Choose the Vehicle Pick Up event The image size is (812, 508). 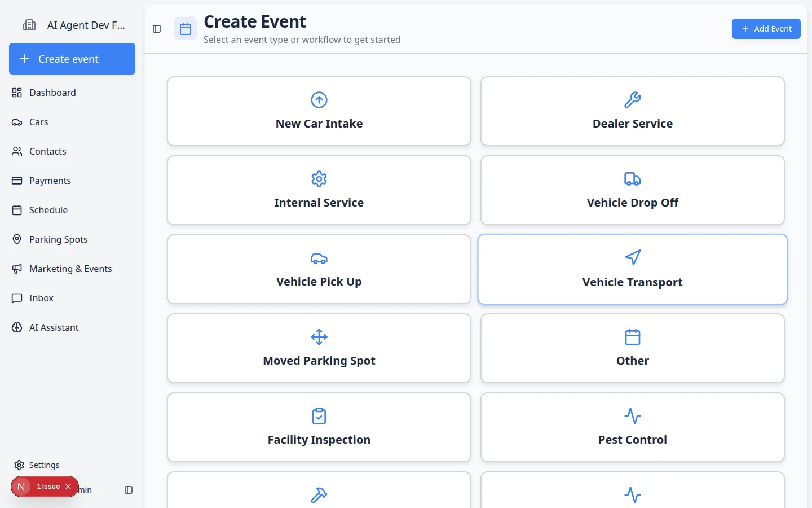319,269
